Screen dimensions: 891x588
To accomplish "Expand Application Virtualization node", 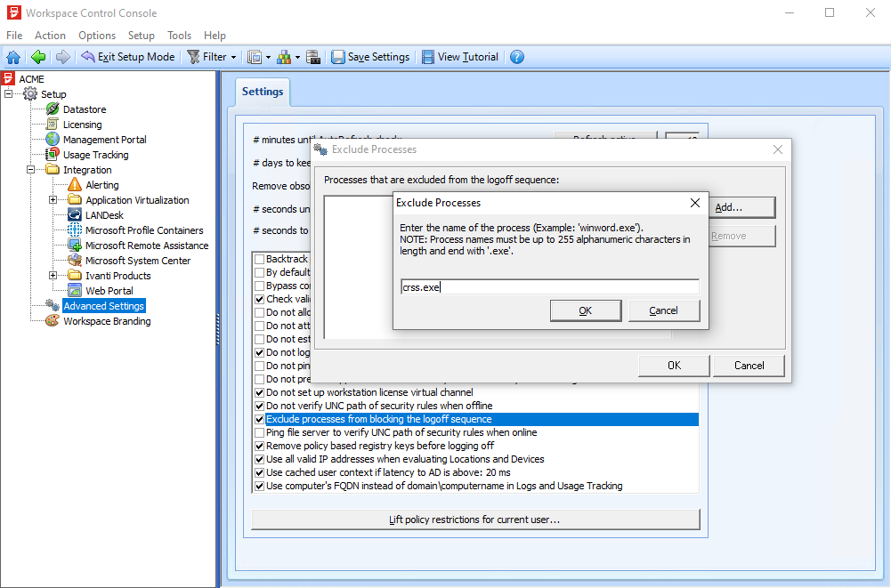I will click(53, 200).
